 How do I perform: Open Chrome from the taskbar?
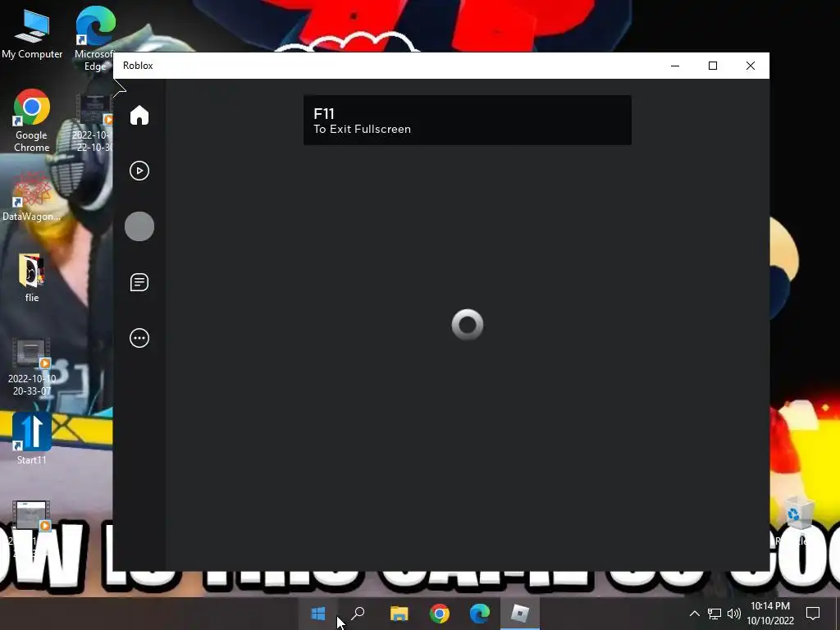pos(440,614)
